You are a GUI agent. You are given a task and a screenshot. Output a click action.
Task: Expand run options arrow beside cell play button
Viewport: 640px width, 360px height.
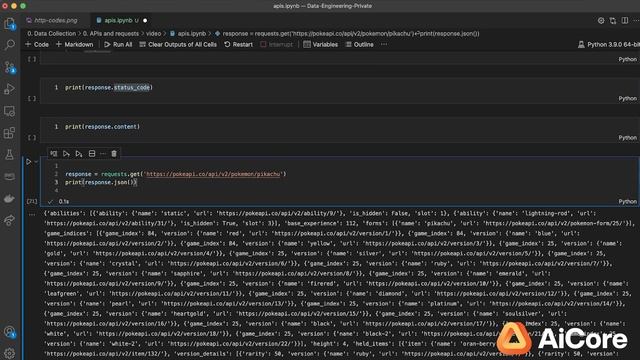click(x=36, y=162)
